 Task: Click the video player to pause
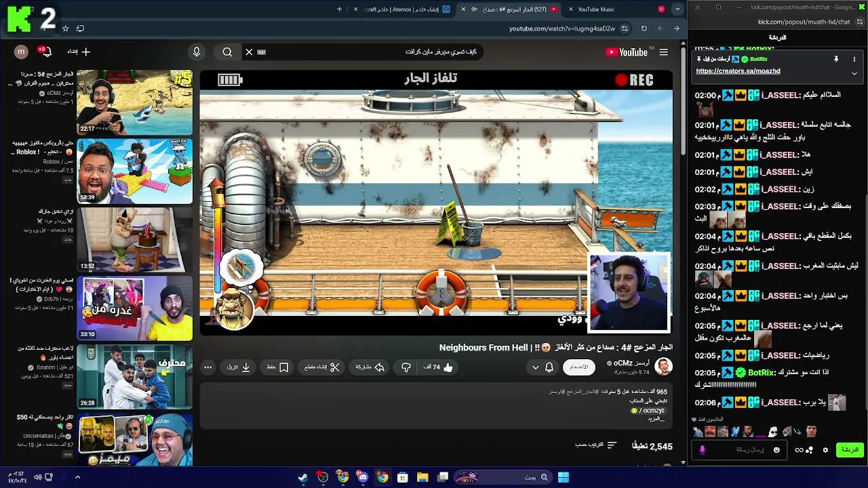click(436, 202)
